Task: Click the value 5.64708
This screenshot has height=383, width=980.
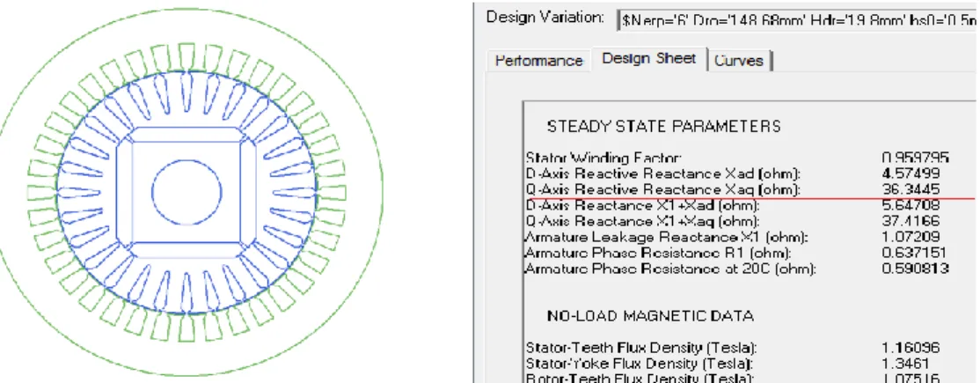Action: 911,205
